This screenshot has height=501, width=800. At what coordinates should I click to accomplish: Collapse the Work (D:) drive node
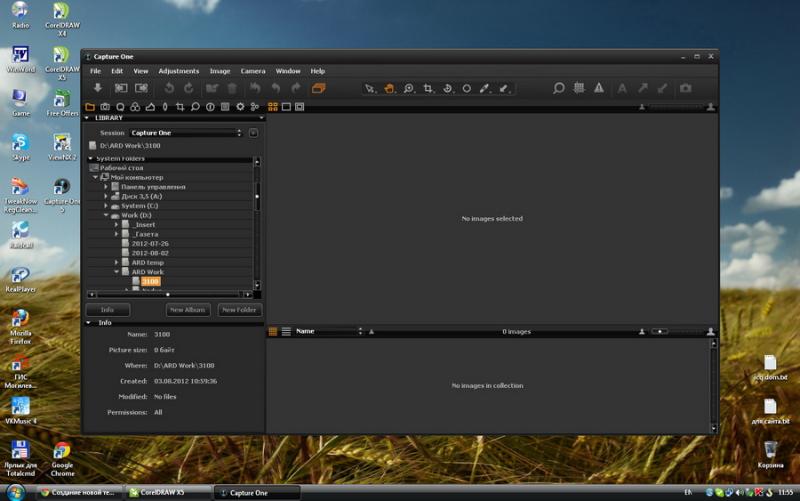click(106, 215)
